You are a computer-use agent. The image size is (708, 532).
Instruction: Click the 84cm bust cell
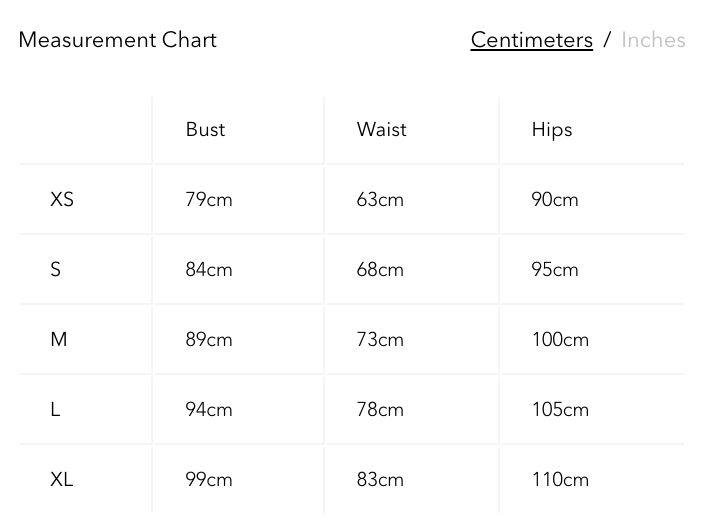208,269
